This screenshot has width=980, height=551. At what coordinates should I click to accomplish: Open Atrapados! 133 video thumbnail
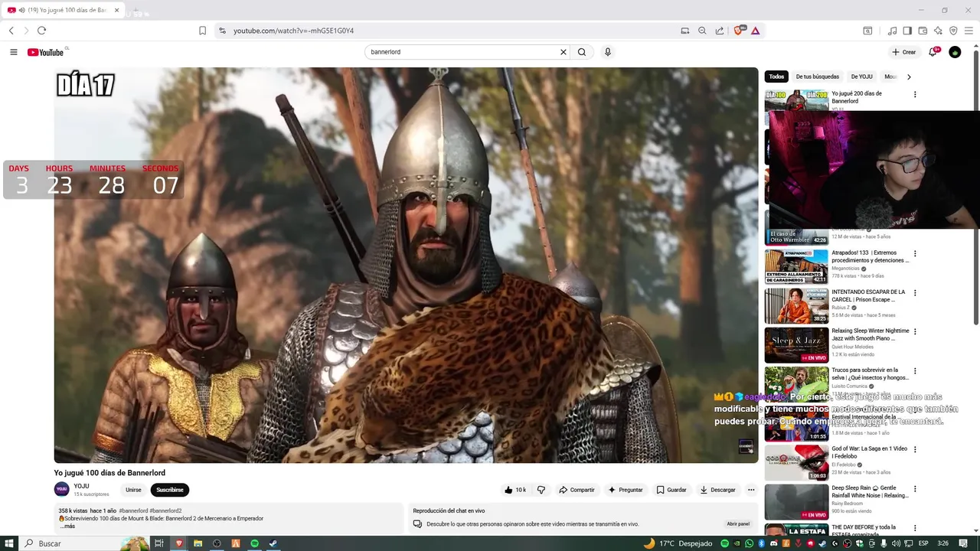point(796,266)
